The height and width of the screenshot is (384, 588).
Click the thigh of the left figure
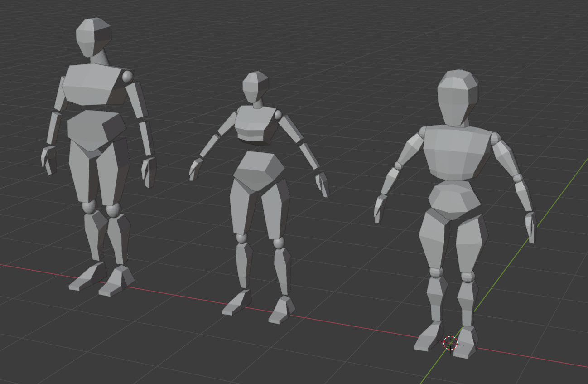[82, 181]
